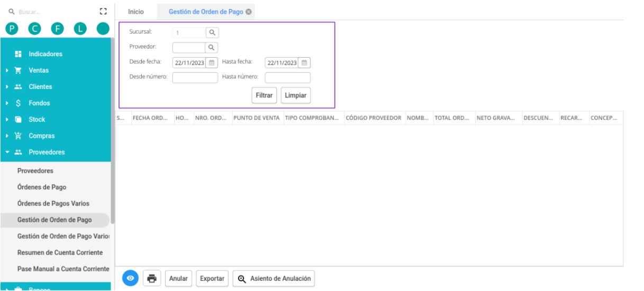Click the Anular button
Screen dimensions: 644x291
(x=178, y=278)
